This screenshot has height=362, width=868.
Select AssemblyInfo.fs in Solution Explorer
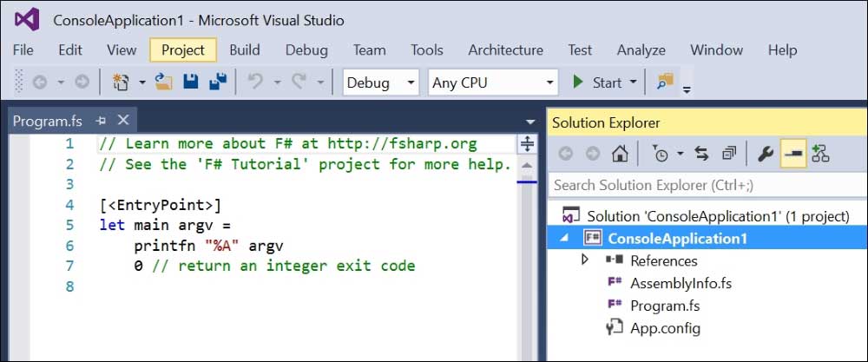click(681, 283)
